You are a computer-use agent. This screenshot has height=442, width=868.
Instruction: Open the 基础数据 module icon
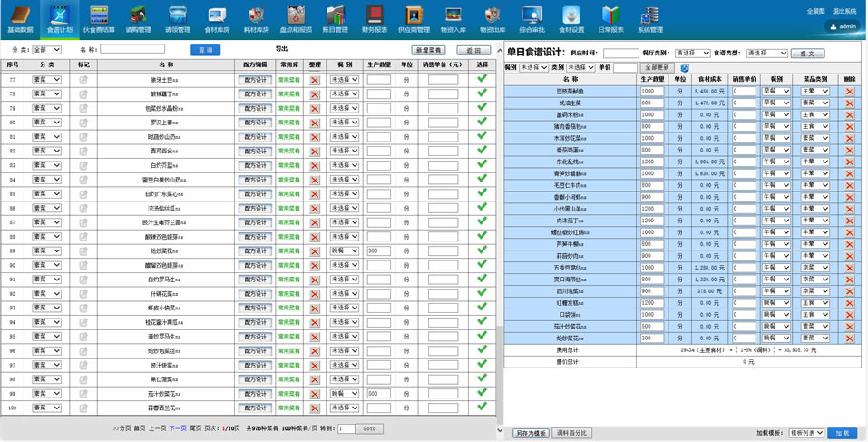tap(20, 18)
